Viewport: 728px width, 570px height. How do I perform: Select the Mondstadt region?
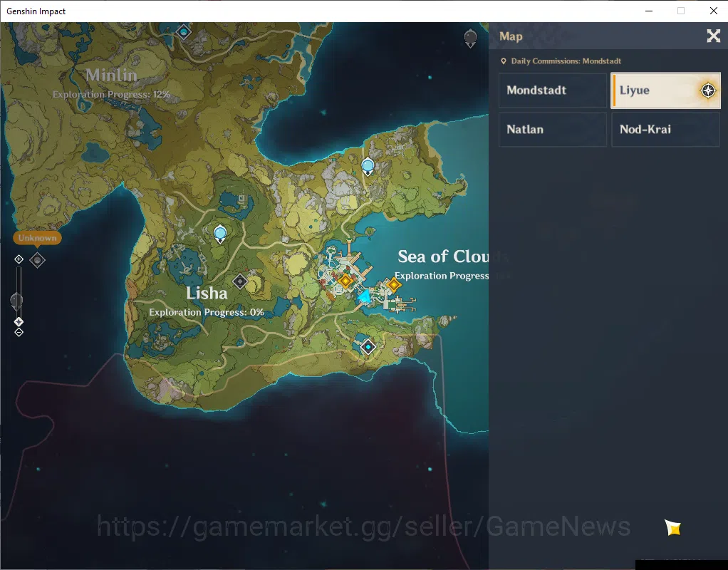click(x=553, y=90)
